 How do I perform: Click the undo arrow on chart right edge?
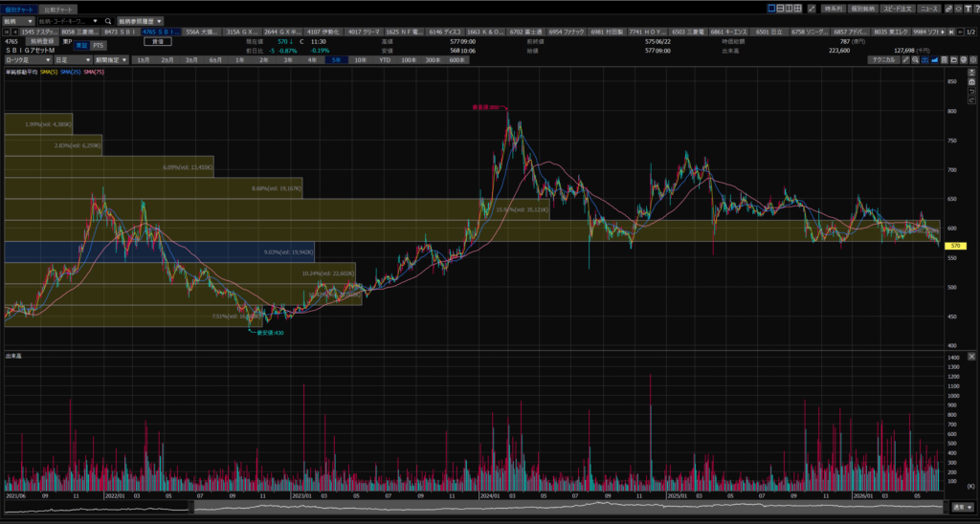pyautogui.click(x=972, y=91)
